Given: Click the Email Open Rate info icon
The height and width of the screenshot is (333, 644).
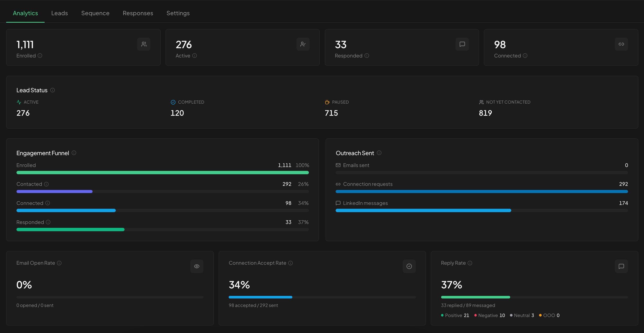Looking at the screenshot, I should pos(59,263).
